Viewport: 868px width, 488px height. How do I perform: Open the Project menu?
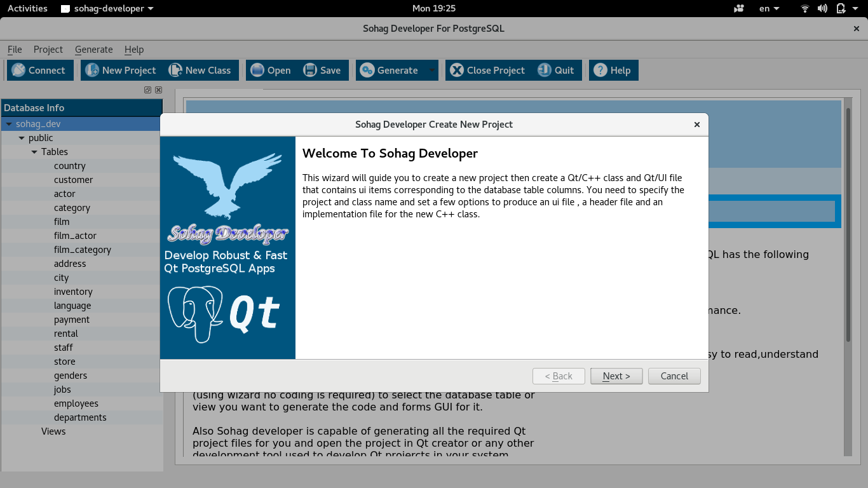tap(48, 50)
